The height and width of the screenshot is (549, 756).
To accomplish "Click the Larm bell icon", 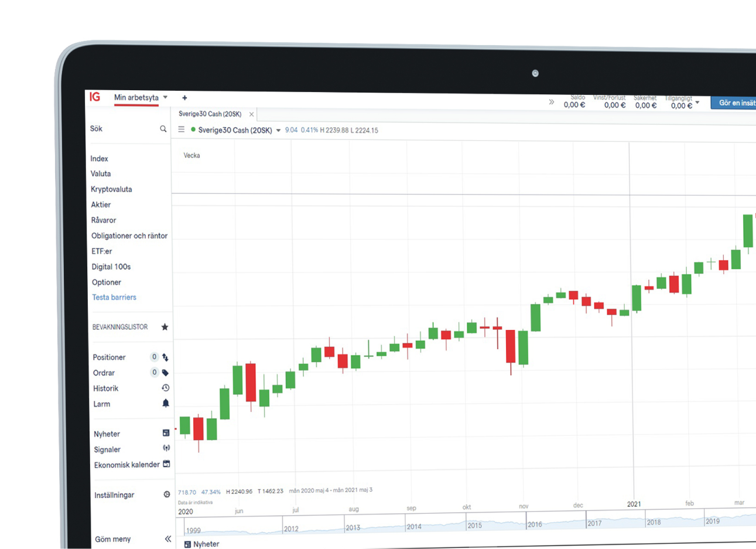I will coord(166,403).
